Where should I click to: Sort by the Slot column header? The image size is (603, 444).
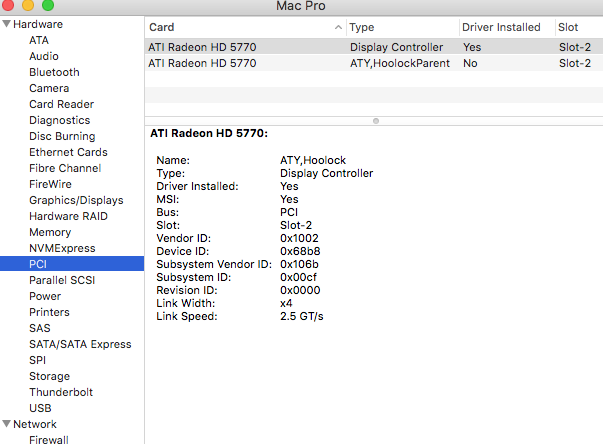coord(579,27)
